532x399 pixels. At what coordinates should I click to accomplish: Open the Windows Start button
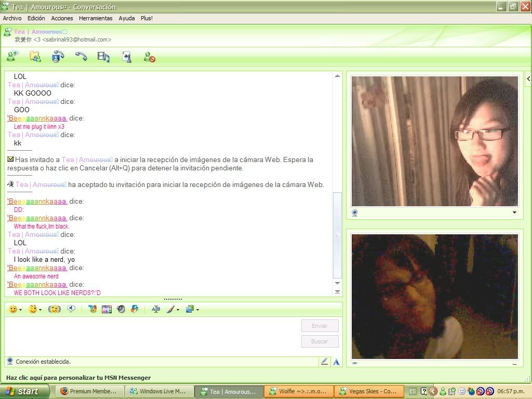coord(24,391)
